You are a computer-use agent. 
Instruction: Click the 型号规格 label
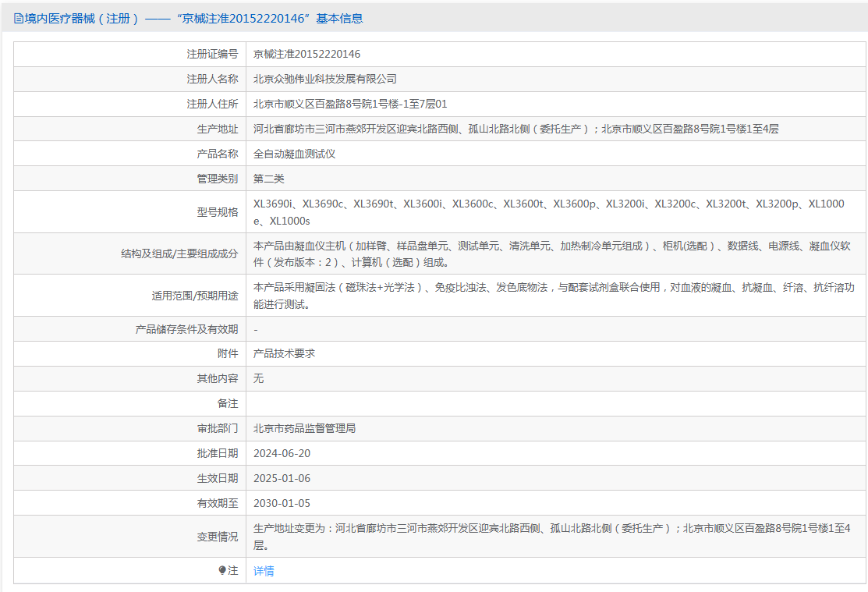point(218,212)
